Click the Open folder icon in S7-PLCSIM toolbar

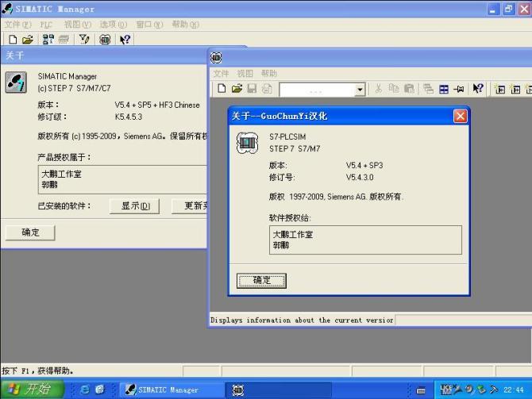click(x=237, y=89)
